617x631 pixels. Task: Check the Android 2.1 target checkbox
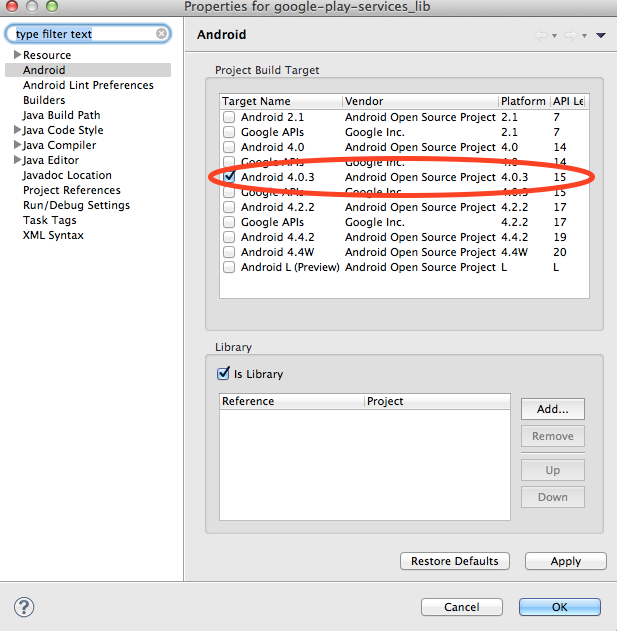tap(229, 117)
